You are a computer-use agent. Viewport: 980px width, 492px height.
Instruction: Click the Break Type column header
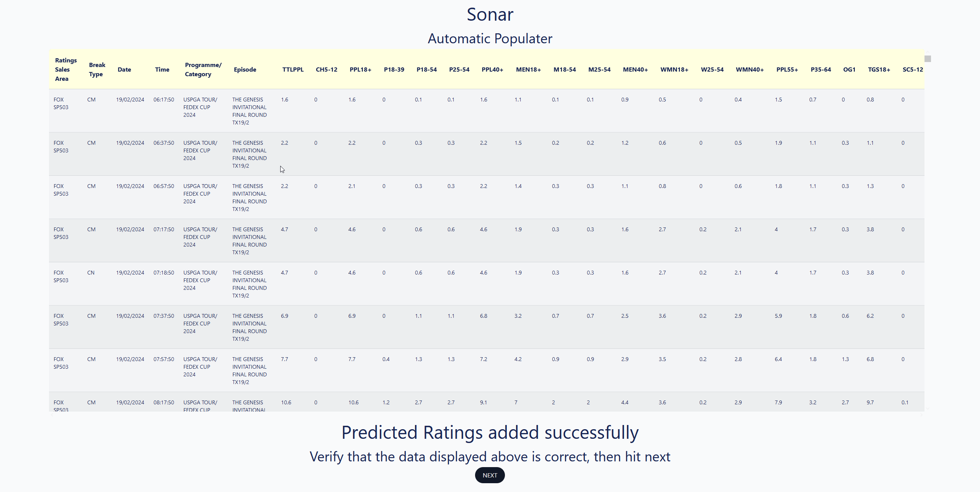pyautogui.click(x=97, y=70)
